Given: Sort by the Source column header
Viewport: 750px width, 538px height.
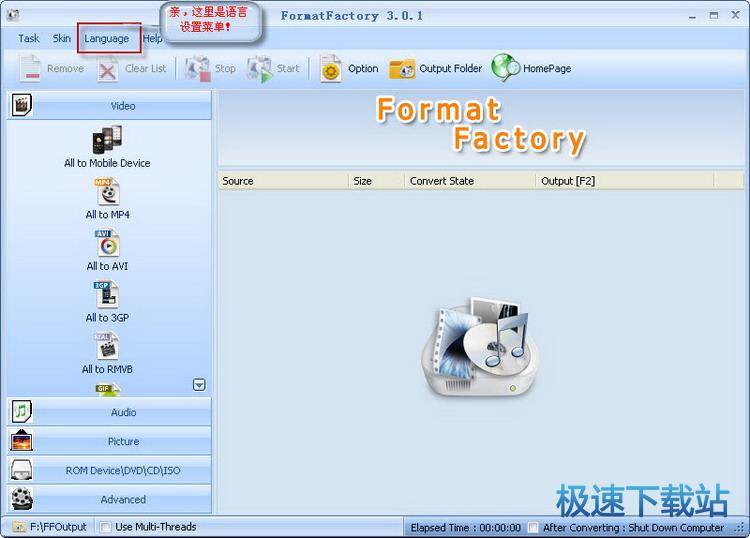Looking at the screenshot, I should [284, 181].
